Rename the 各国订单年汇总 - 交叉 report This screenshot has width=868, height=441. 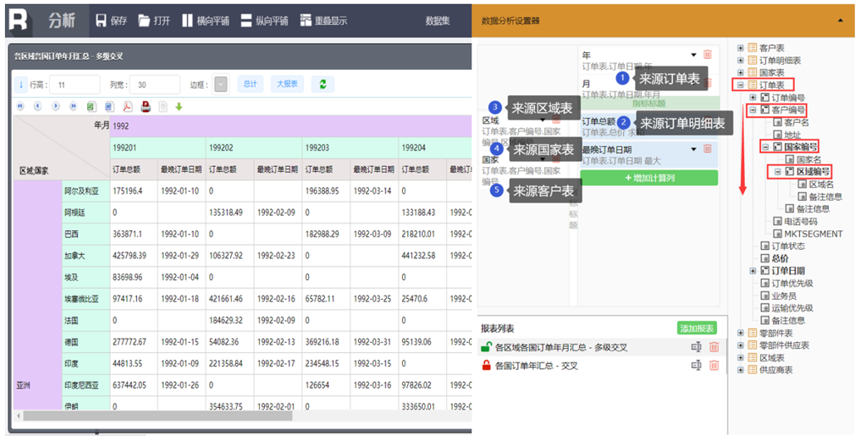pyautogui.click(x=696, y=365)
